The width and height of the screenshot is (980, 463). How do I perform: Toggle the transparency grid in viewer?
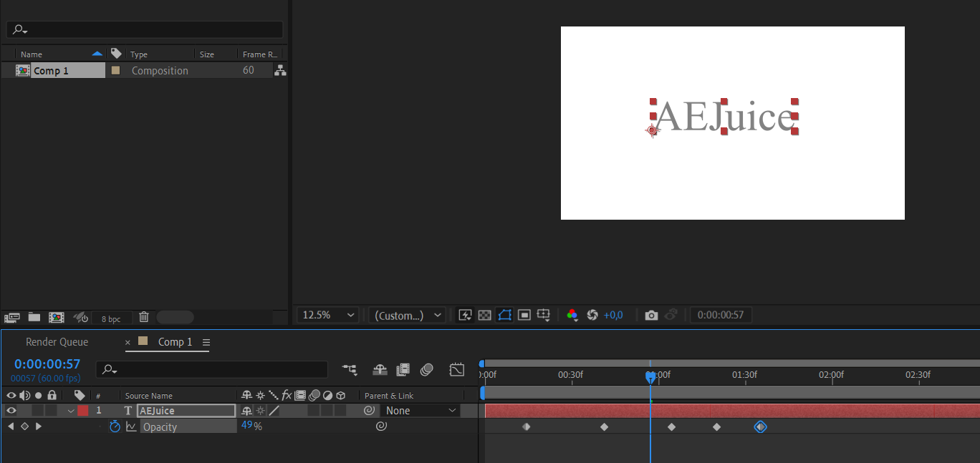click(x=485, y=315)
